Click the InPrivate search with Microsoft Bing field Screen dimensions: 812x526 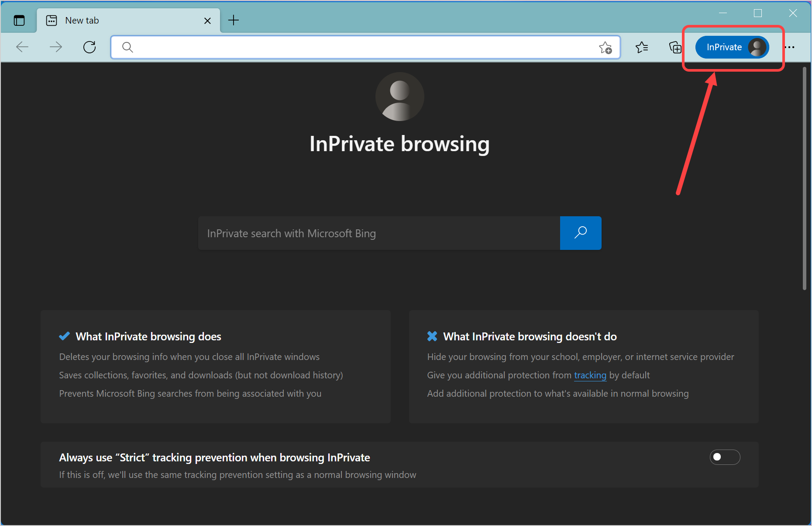(x=379, y=233)
